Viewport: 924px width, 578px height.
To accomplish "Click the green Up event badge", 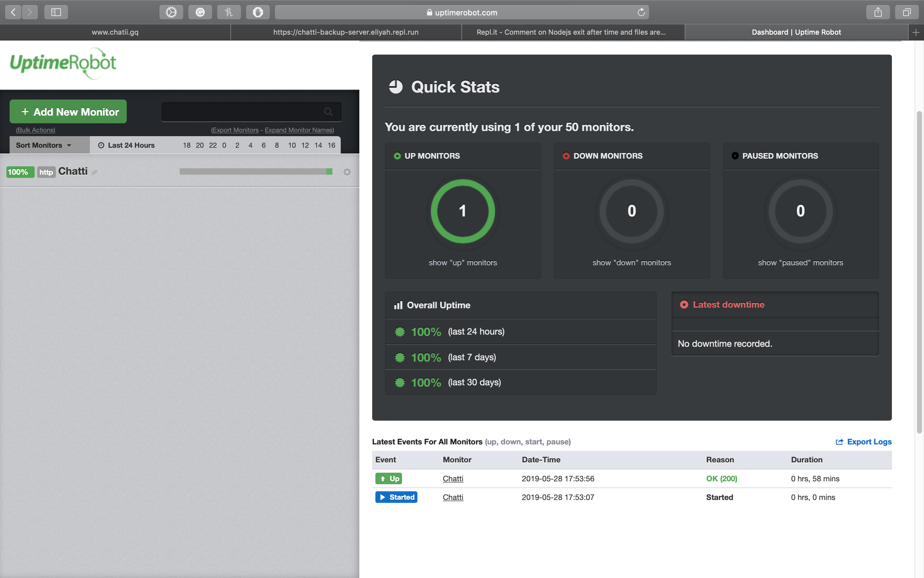I will [388, 478].
